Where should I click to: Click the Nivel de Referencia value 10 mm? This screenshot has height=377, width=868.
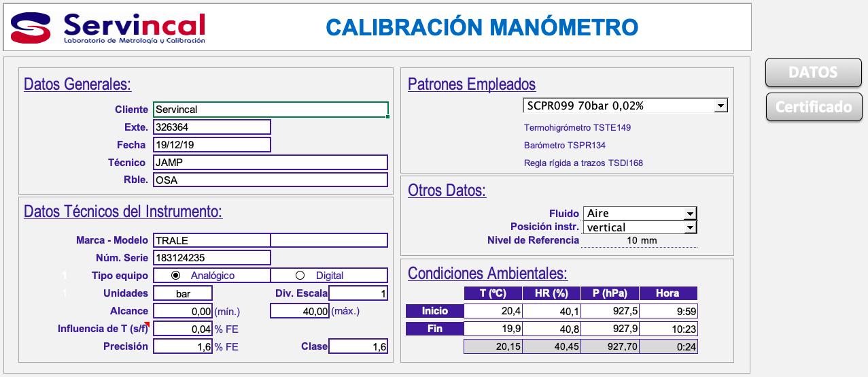pyautogui.click(x=640, y=240)
